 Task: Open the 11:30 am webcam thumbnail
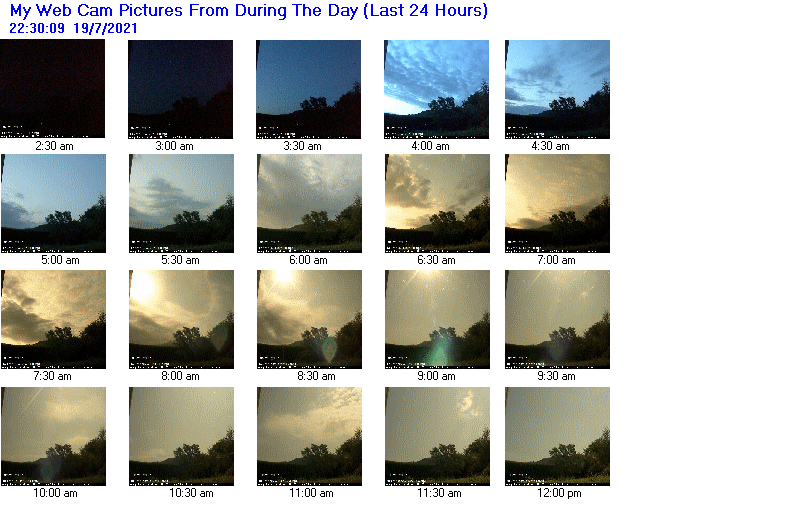437,436
